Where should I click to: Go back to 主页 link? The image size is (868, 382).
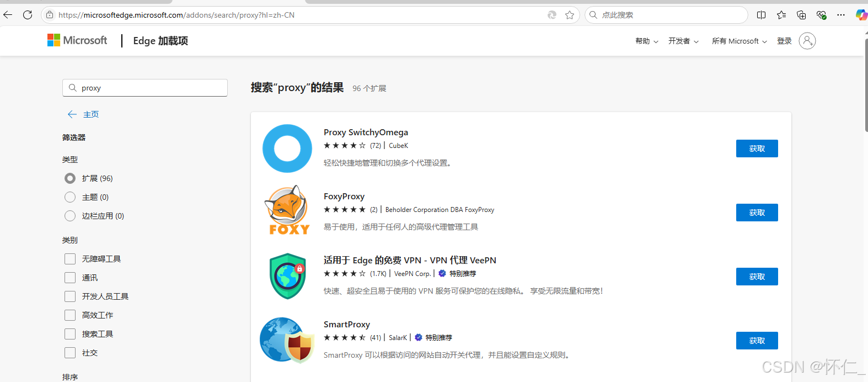pyautogui.click(x=91, y=114)
